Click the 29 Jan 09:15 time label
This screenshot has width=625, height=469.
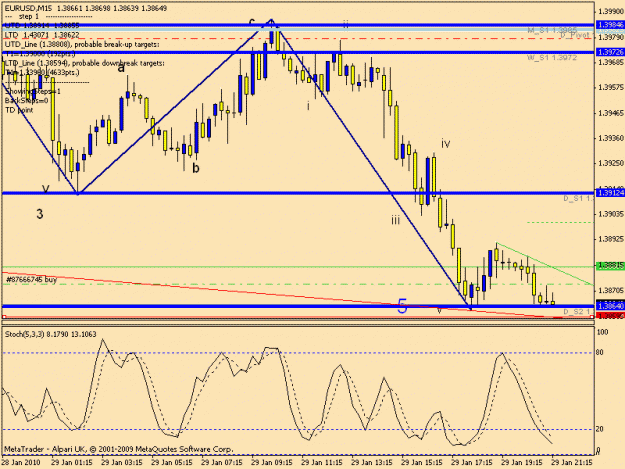[x=272, y=463]
